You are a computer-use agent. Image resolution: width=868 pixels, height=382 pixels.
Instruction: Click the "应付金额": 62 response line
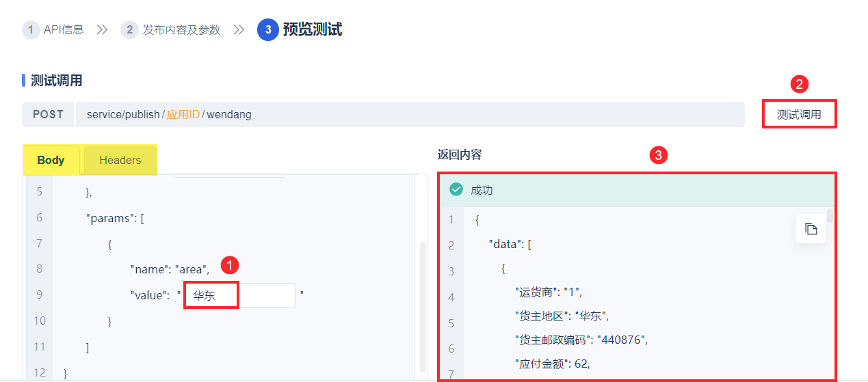pos(552,364)
